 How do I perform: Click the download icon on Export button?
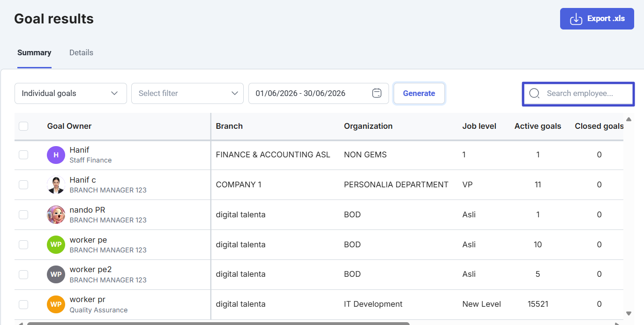pyautogui.click(x=576, y=19)
